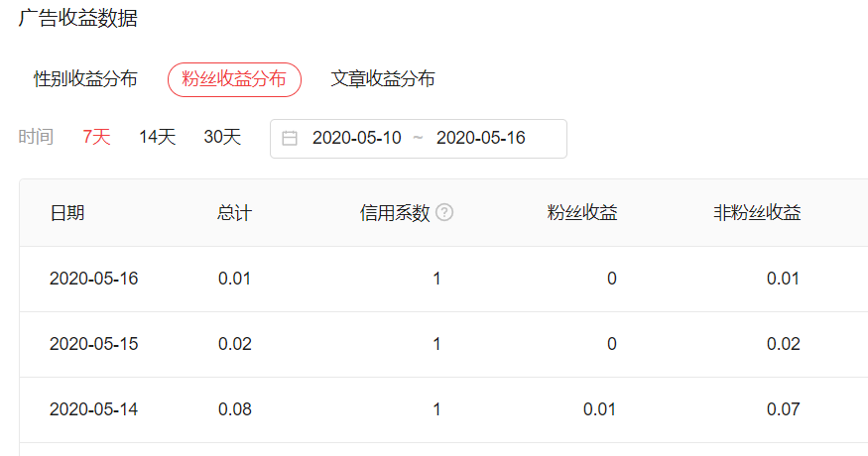The width and height of the screenshot is (868, 456).
Task: Click the 信用系数 column header text
Action: click(395, 213)
